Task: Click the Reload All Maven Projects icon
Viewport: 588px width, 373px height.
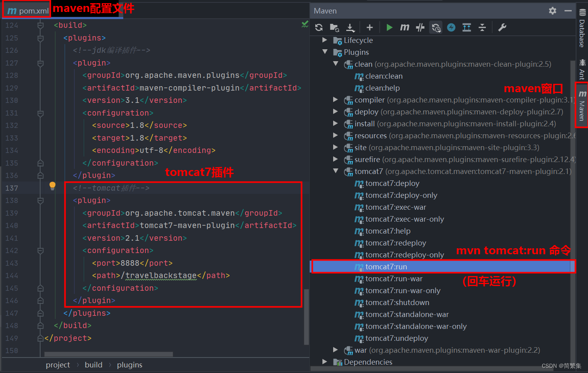Action: [x=319, y=27]
